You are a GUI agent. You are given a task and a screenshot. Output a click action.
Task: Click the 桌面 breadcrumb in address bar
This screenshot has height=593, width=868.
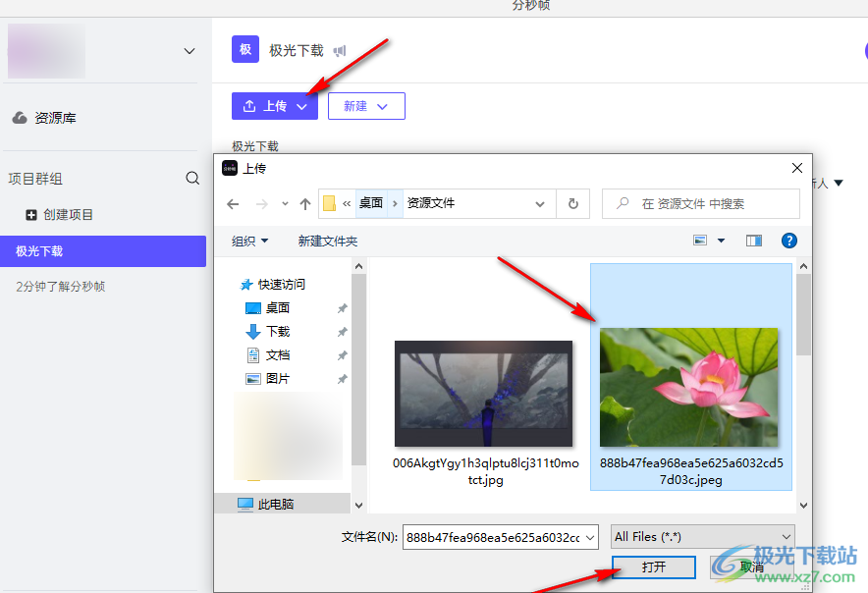pyautogui.click(x=371, y=203)
